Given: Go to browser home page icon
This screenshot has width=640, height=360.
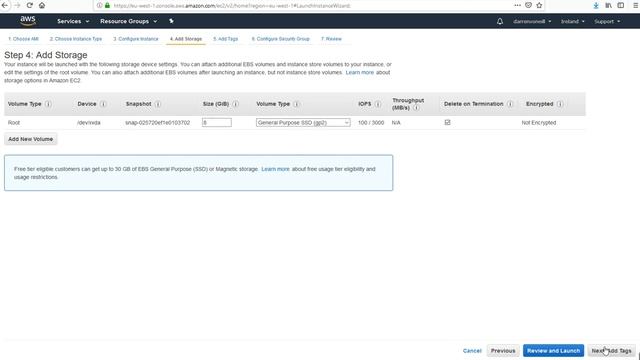Looking at the screenshot, I should click(42, 5).
